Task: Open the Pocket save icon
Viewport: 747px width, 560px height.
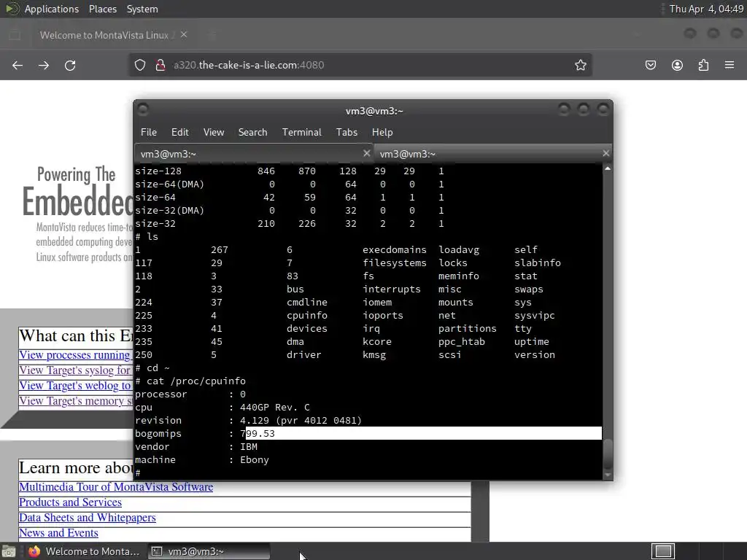Action: tap(650, 65)
